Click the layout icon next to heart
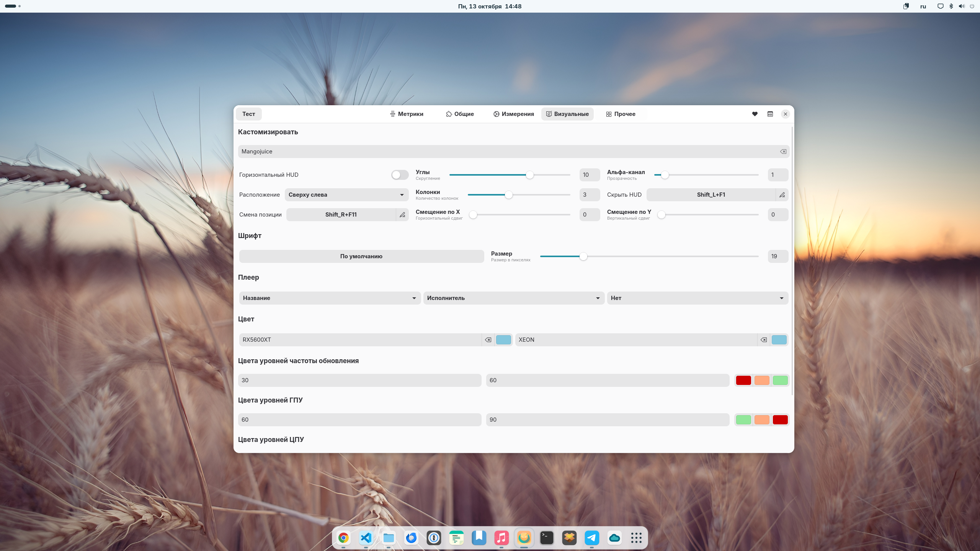This screenshot has height=551, width=980. coord(770,114)
